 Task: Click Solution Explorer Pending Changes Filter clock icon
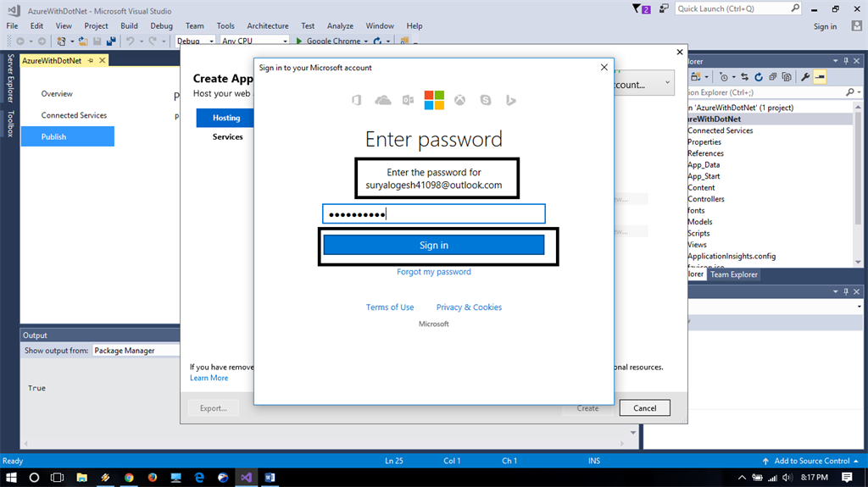point(724,77)
